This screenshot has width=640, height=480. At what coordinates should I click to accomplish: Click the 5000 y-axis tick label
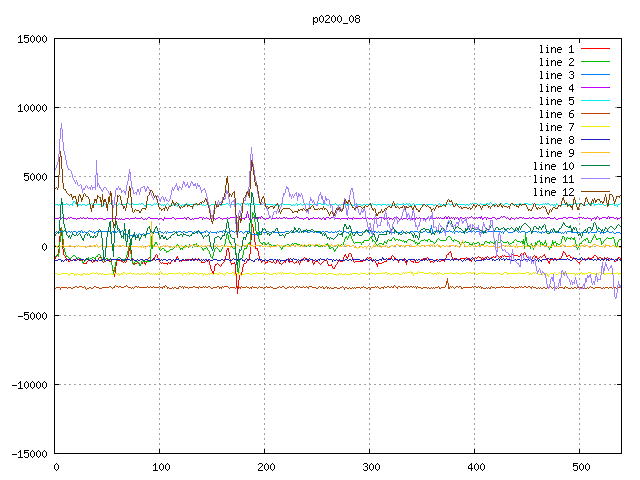[33, 177]
